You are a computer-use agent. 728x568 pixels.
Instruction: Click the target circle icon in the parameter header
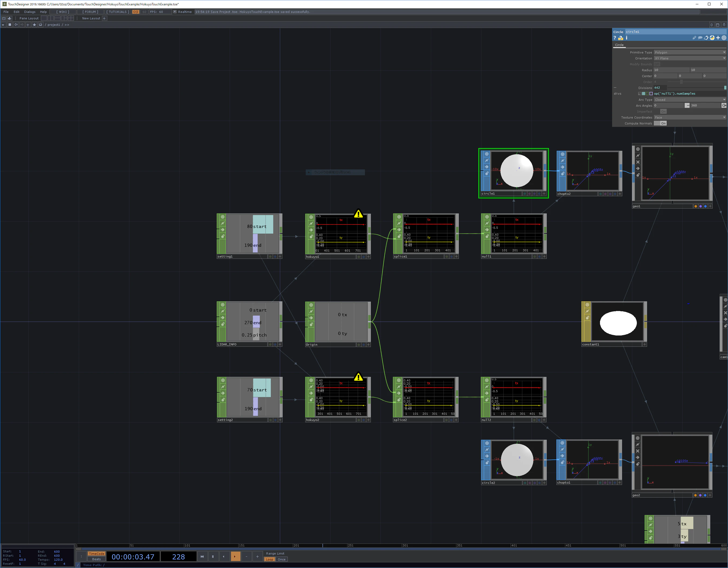coord(724,38)
